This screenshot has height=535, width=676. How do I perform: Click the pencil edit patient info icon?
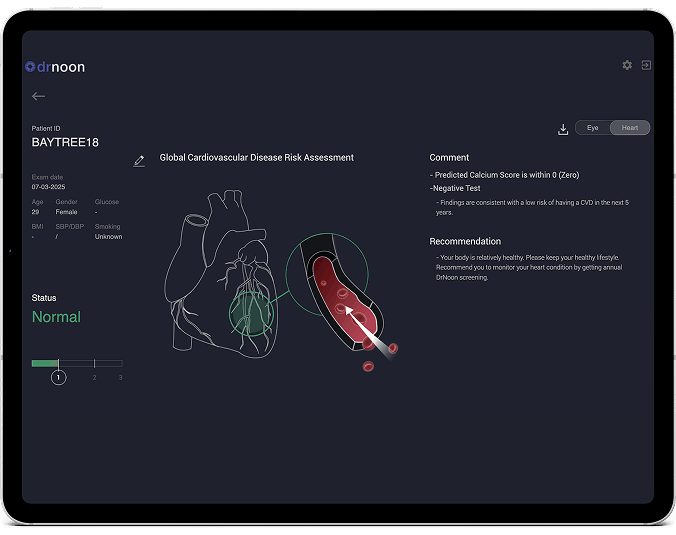pos(139,161)
